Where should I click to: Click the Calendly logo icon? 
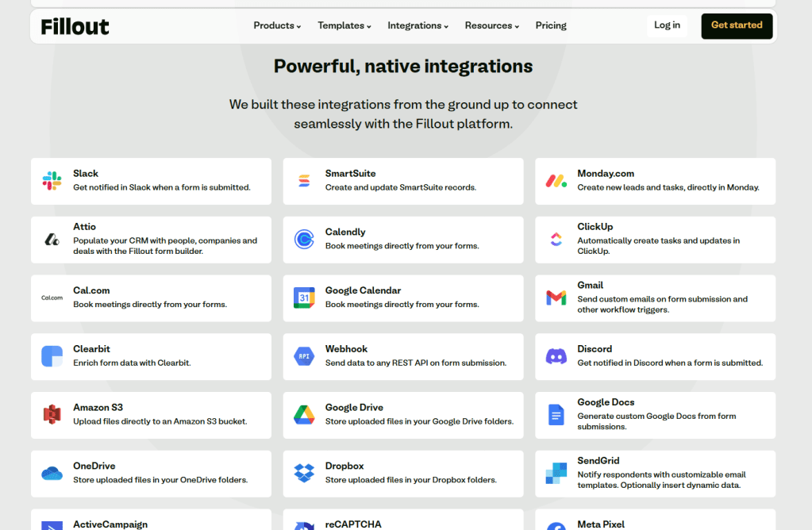(x=304, y=240)
